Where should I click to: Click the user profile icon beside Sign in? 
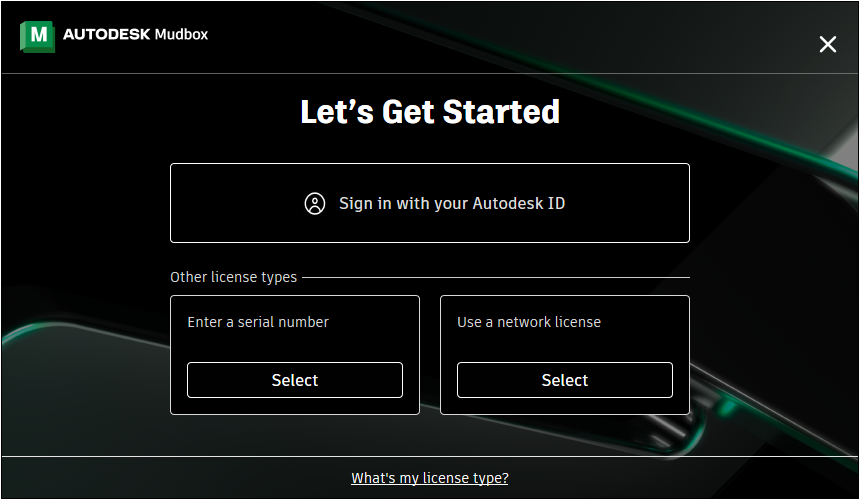tap(315, 203)
